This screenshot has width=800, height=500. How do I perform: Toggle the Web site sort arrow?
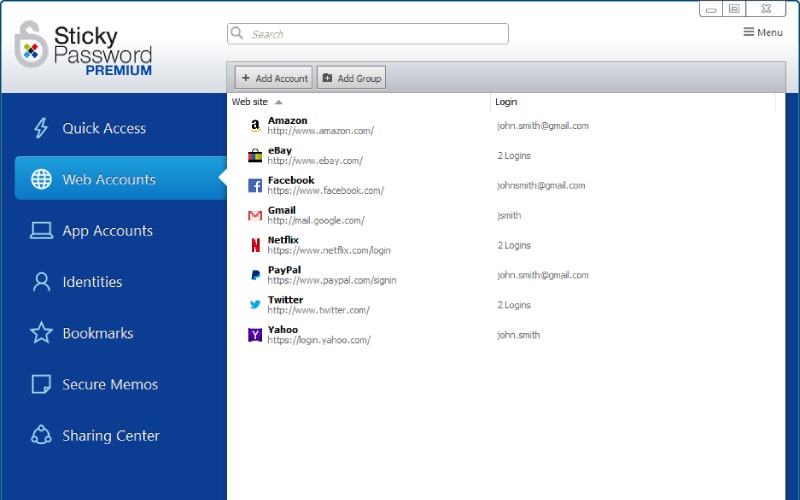point(279,102)
